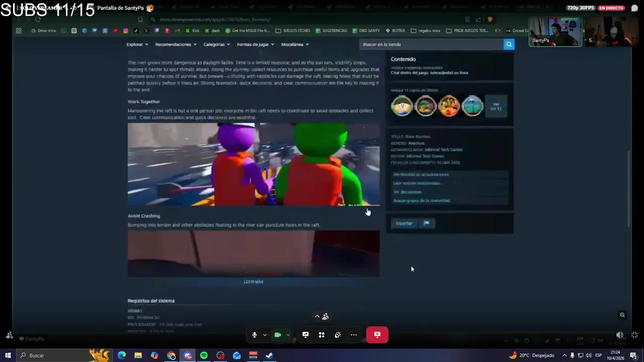The image size is (644, 362).
Task: Open Voicemeeter from taskbar
Action: click(x=253, y=355)
